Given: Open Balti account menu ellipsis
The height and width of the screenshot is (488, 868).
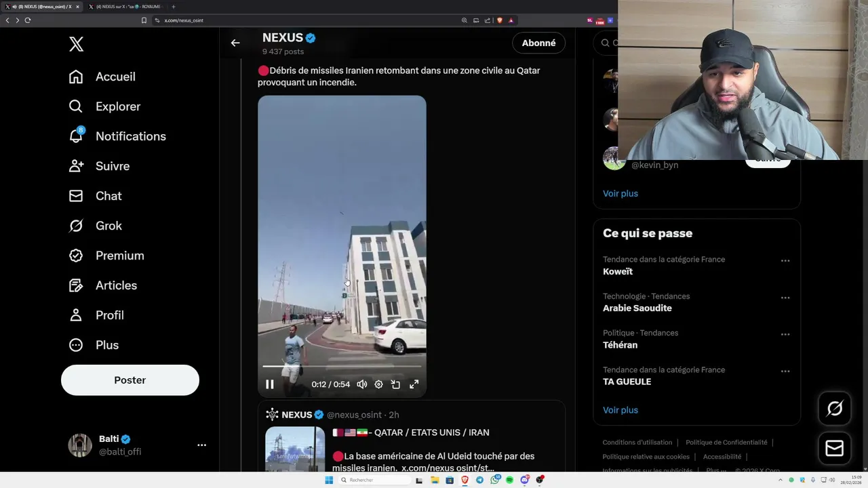Looking at the screenshot, I should pos(201,445).
